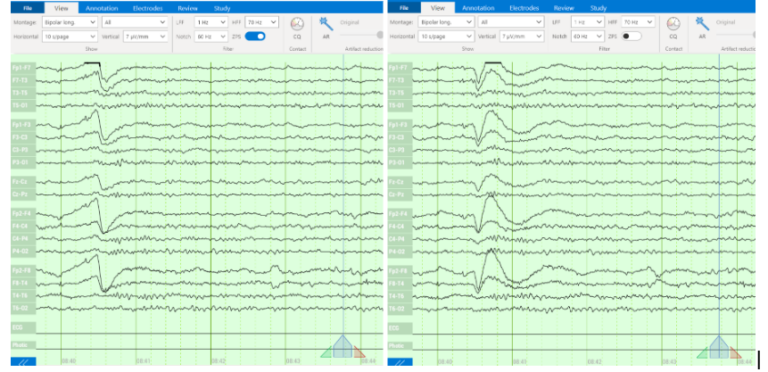
Task: Activate AR magic wand icon, left window
Action: pos(326,23)
